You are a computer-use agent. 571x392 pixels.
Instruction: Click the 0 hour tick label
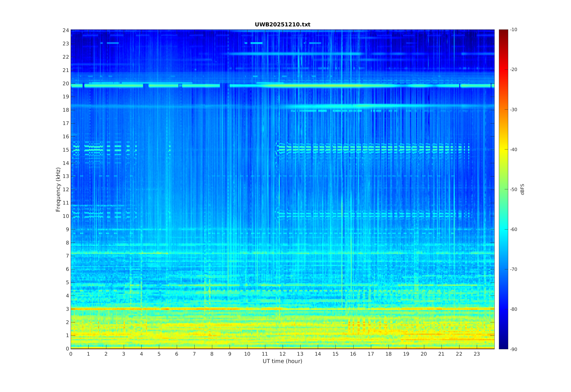71,354
